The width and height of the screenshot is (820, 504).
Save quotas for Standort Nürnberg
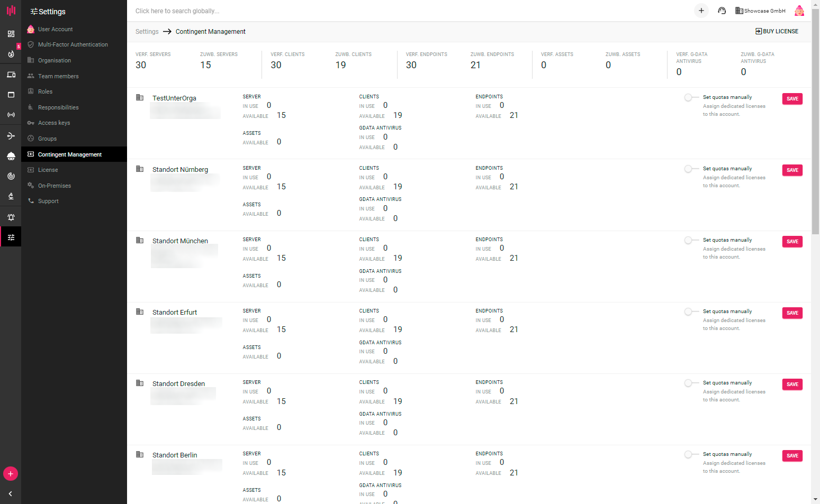pyautogui.click(x=792, y=170)
